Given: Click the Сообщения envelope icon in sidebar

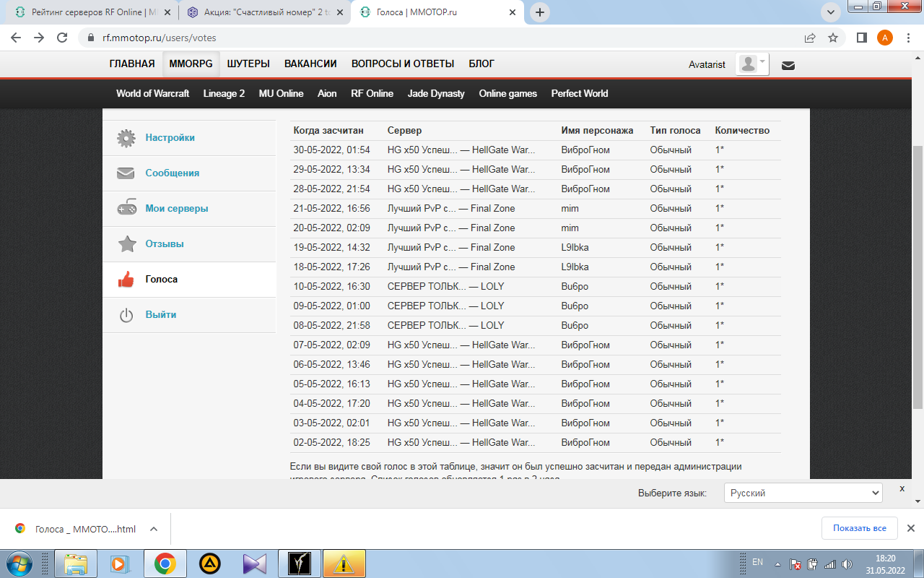Looking at the screenshot, I should click(126, 173).
